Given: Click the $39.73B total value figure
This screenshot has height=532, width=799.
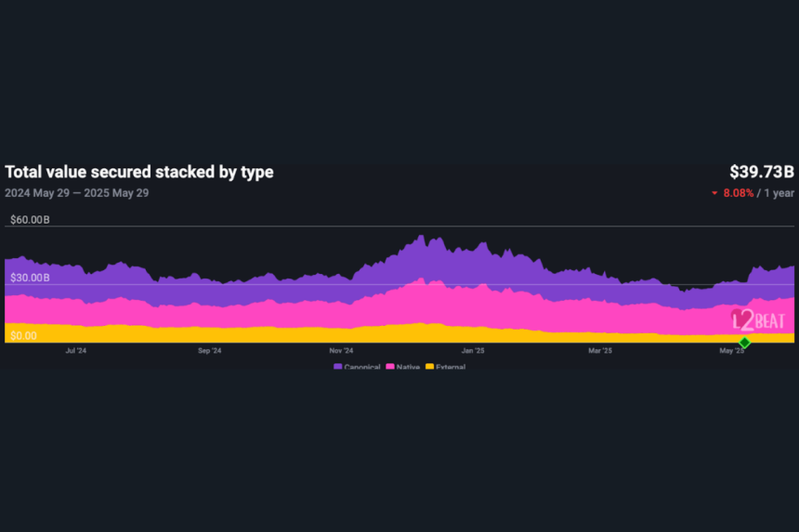Looking at the screenshot, I should coord(762,172).
